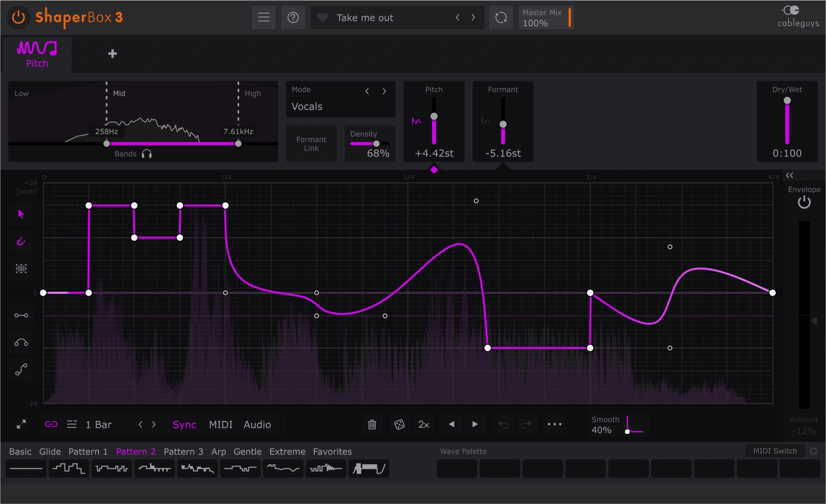Click the next-preset chevron arrow

click(x=473, y=17)
